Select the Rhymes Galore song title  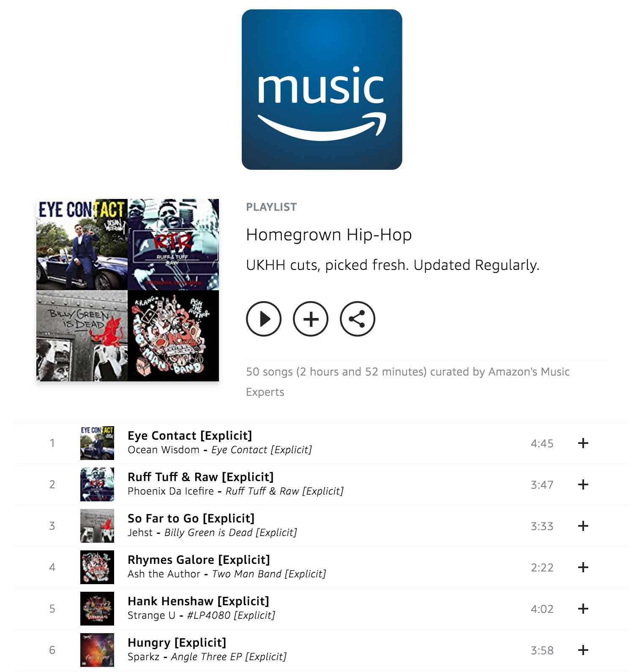[199, 560]
